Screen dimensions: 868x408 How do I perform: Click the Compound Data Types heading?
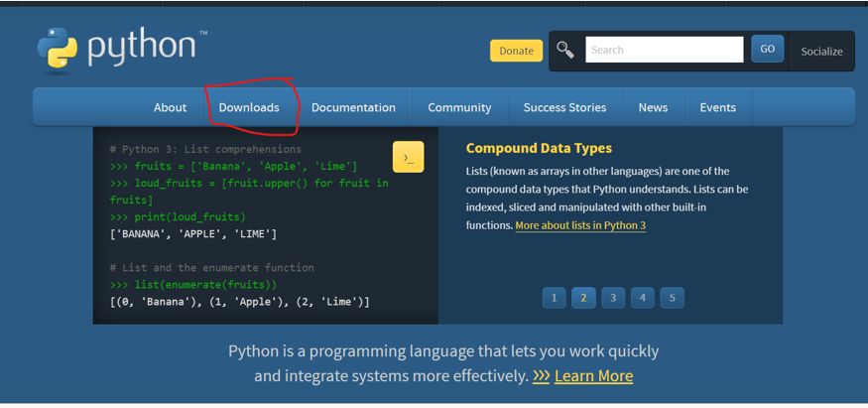[539, 148]
